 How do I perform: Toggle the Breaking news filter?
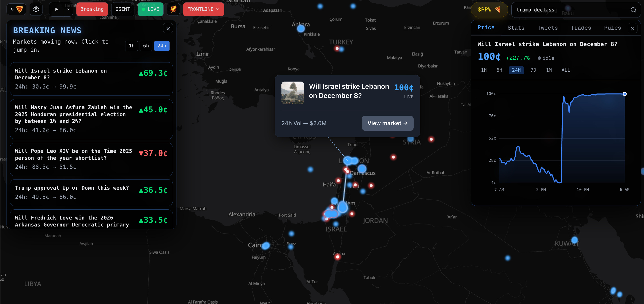point(92,9)
